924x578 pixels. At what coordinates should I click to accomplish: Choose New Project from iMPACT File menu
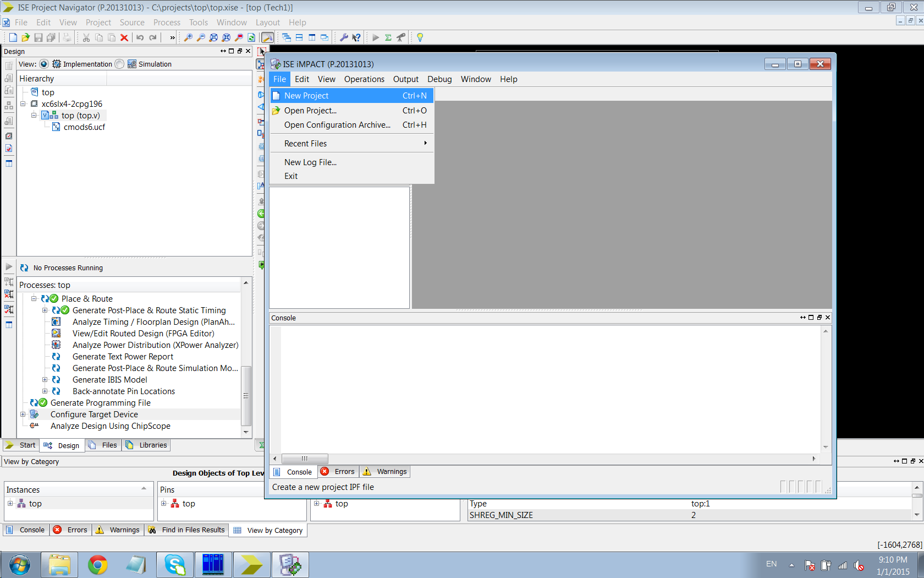point(352,95)
